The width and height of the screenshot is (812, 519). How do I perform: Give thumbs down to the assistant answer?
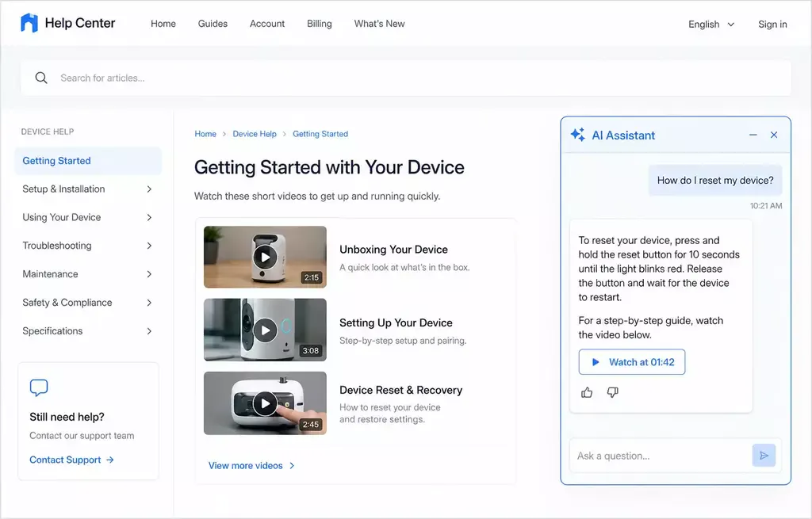613,393
